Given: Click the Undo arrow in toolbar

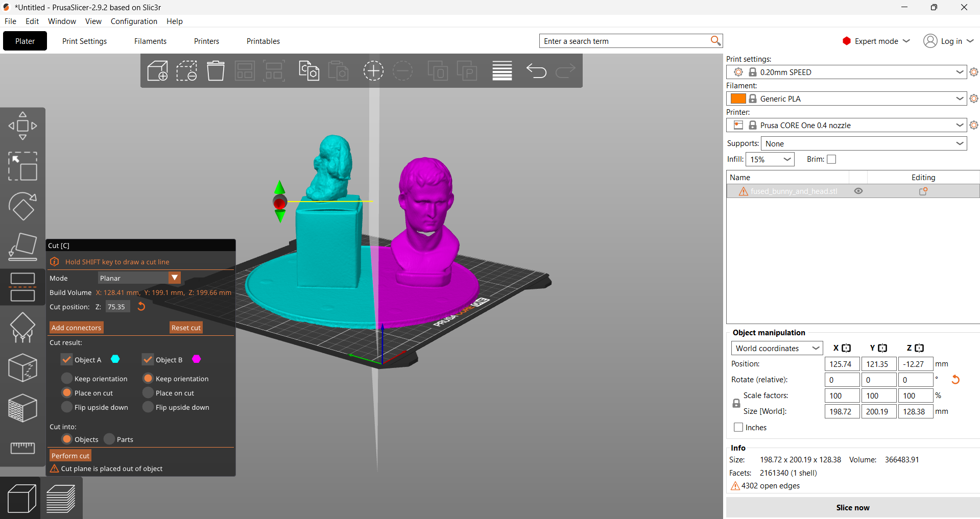Looking at the screenshot, I should point(536,71).
